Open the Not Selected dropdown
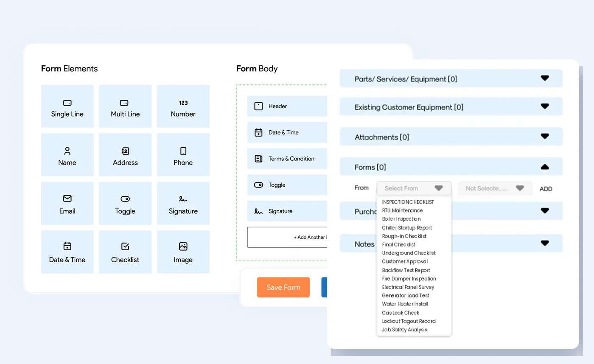594x364 pixels. coord(495,188)
